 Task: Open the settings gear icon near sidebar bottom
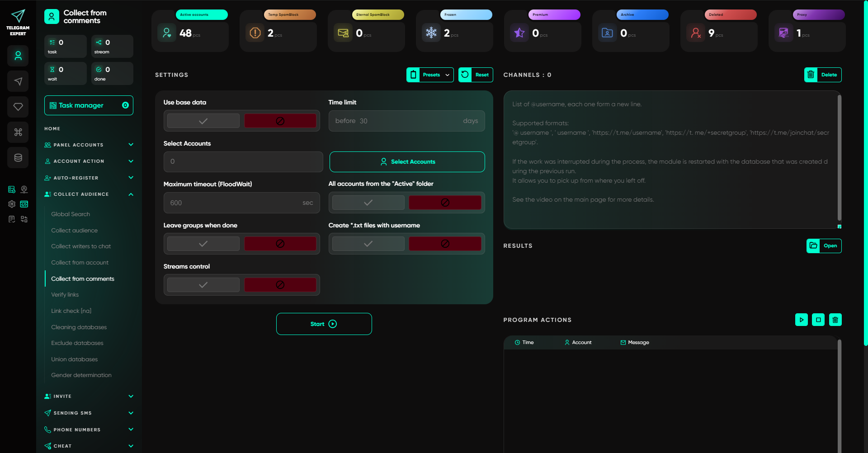pyautogui.click(x=11, y=204)
